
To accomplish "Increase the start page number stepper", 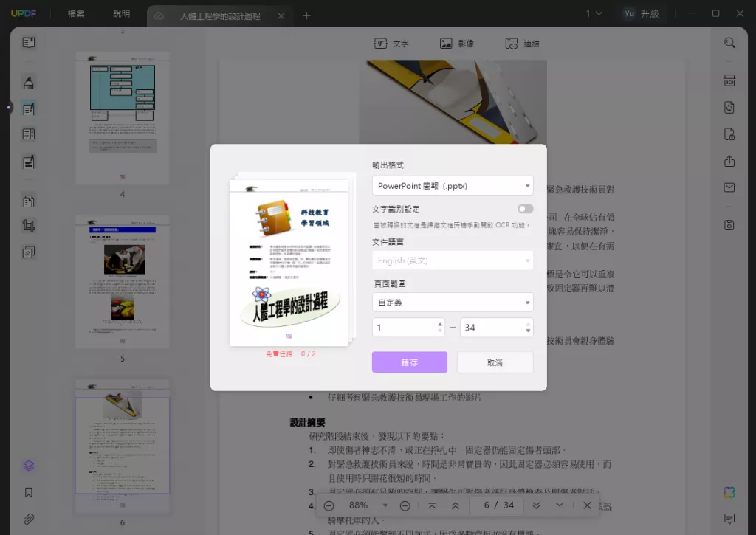I will [440, 324].
